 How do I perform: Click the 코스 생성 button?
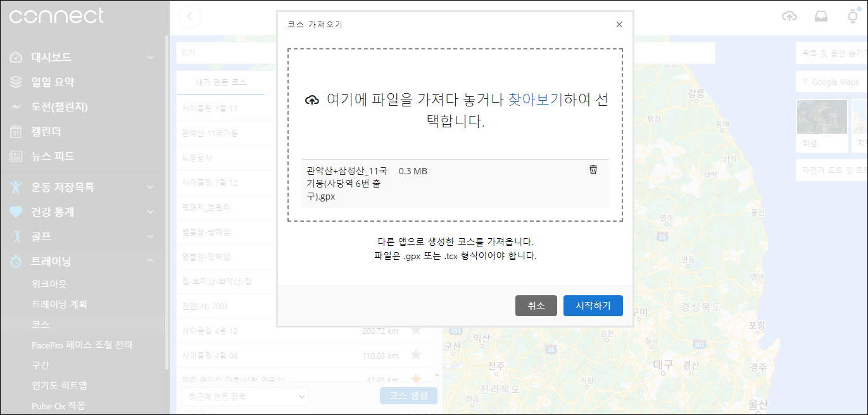(x=408, y=396)
